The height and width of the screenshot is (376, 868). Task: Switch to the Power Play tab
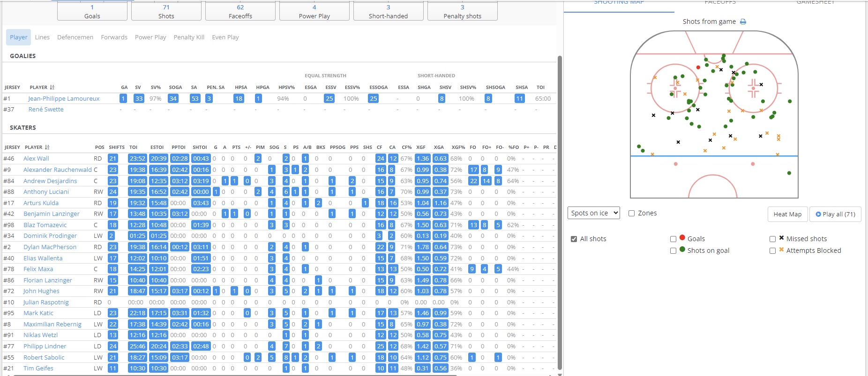click(x=150, y=37)
